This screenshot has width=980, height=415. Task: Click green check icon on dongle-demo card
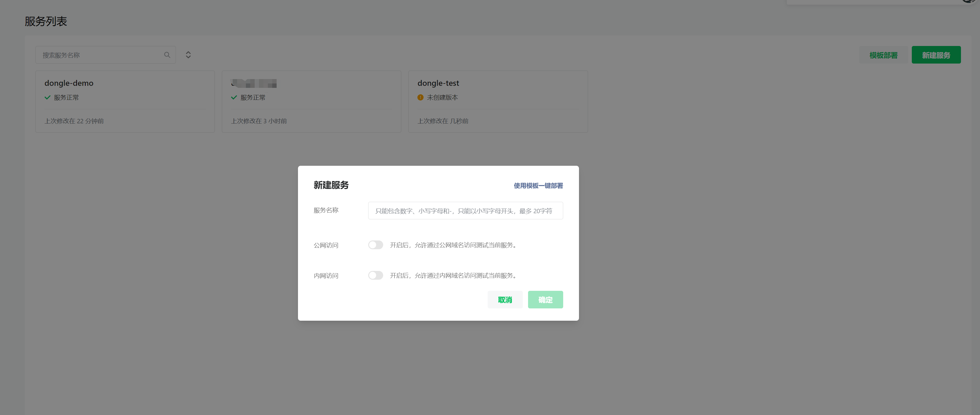coord(47,98)
